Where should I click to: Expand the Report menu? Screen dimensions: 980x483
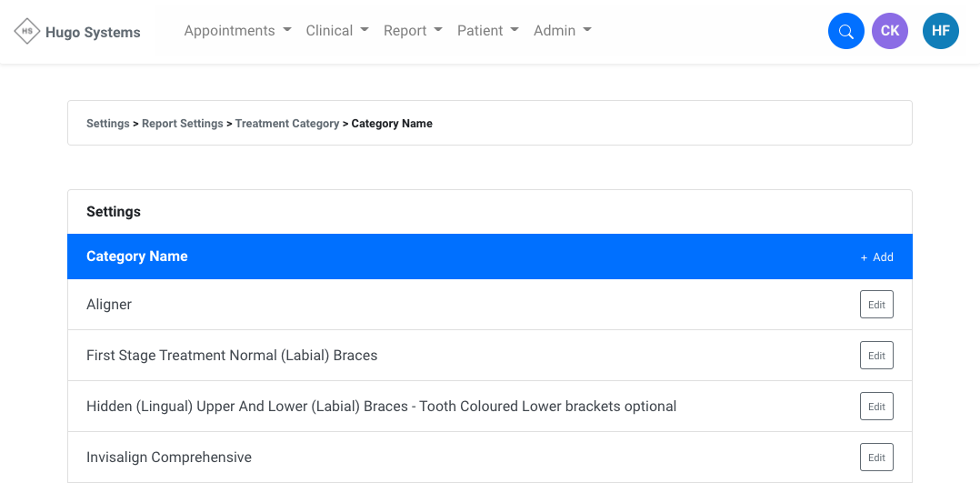(413, 31)
